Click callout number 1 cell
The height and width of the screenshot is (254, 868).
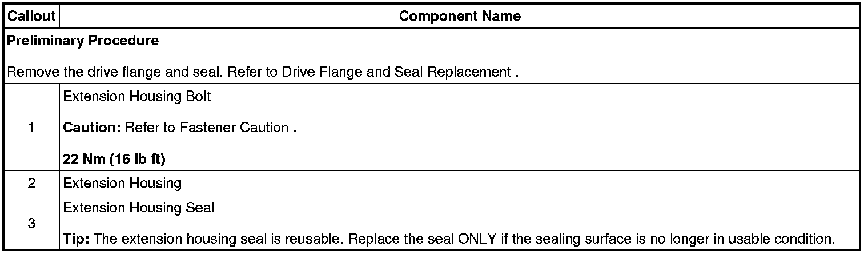[31, 128]
